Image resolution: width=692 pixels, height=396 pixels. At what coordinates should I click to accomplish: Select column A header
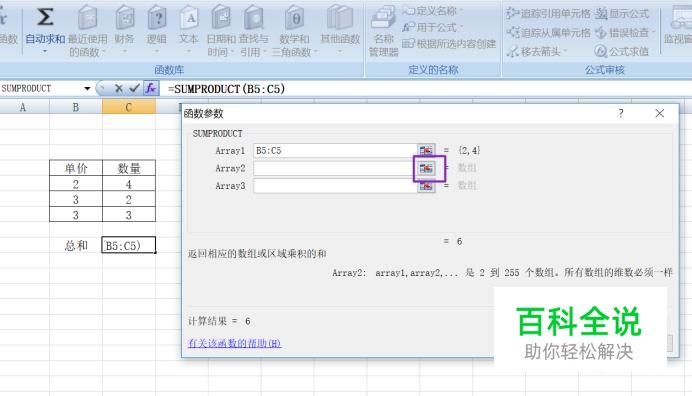[23, 107]
